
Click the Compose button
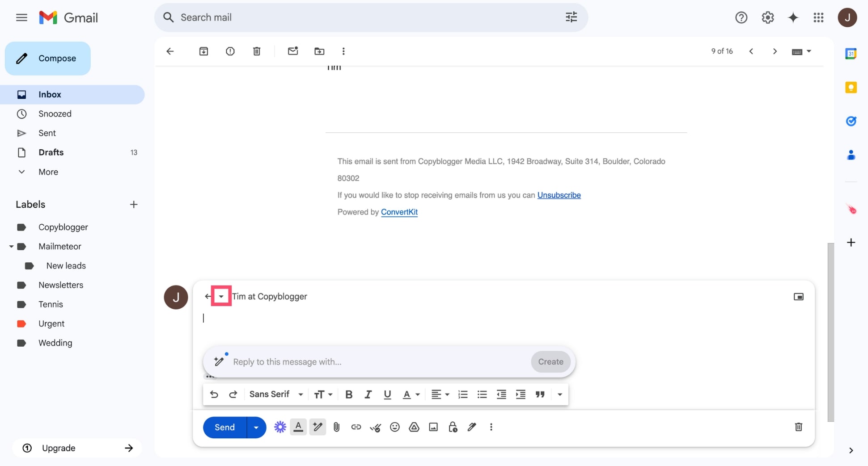tap(48, 58)
